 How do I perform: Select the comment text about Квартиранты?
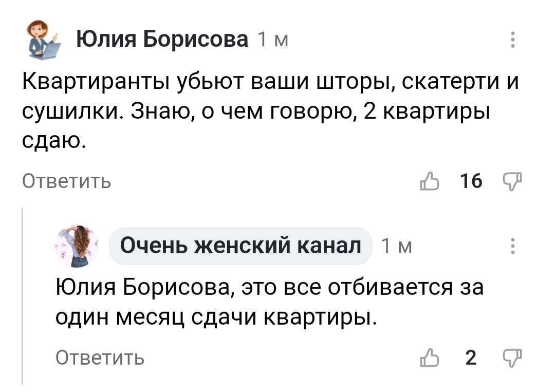(270, 111)
